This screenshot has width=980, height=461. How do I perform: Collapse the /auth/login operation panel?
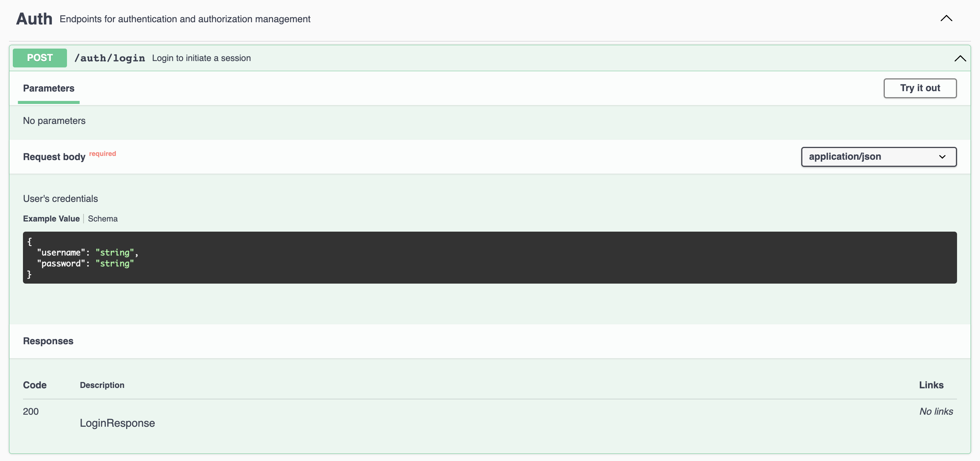960,58
